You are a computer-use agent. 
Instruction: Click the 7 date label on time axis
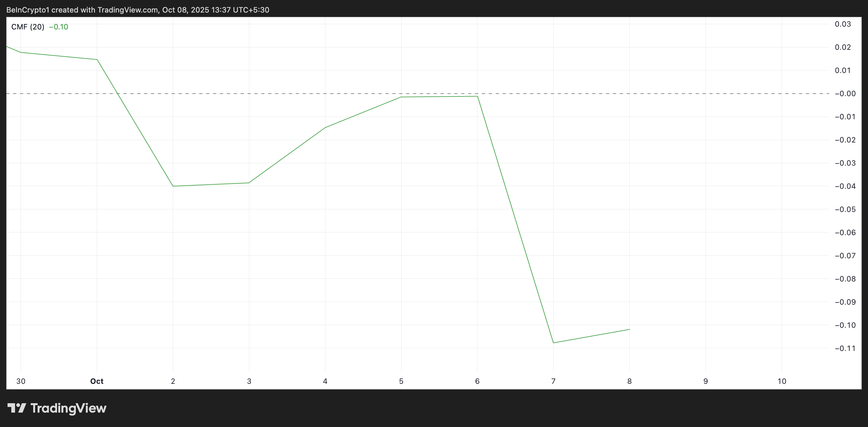(553, 381)
